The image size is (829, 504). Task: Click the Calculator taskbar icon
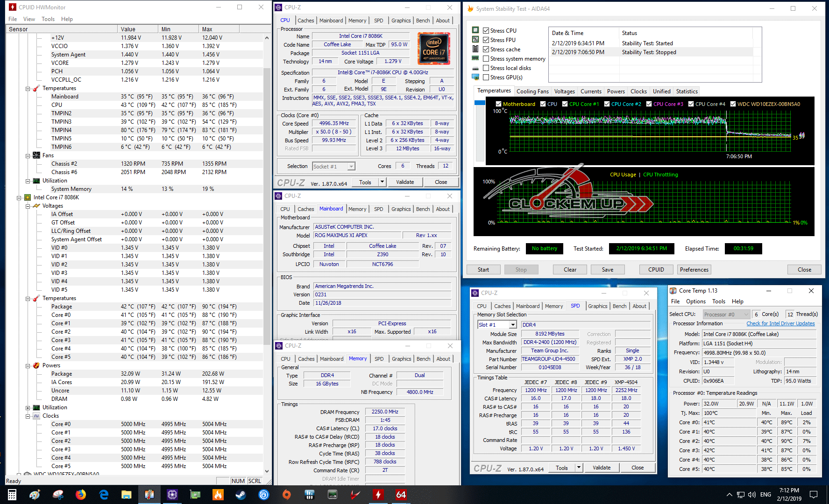(12, 494)
